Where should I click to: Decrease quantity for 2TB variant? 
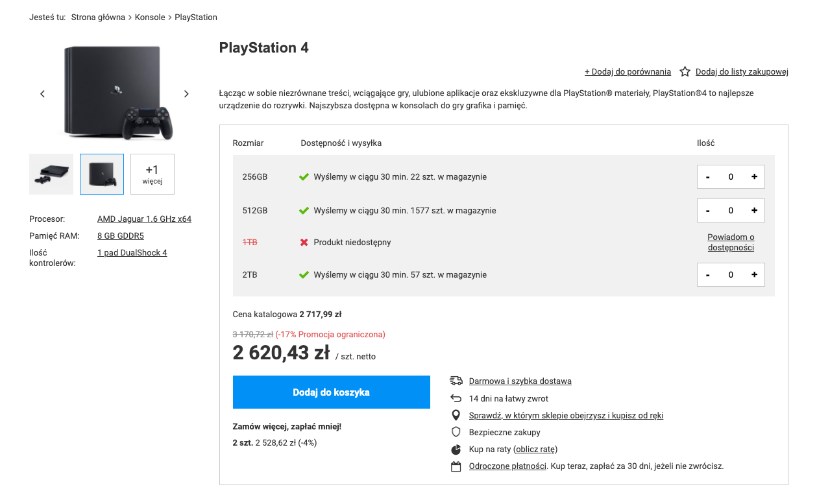[708, 274]
